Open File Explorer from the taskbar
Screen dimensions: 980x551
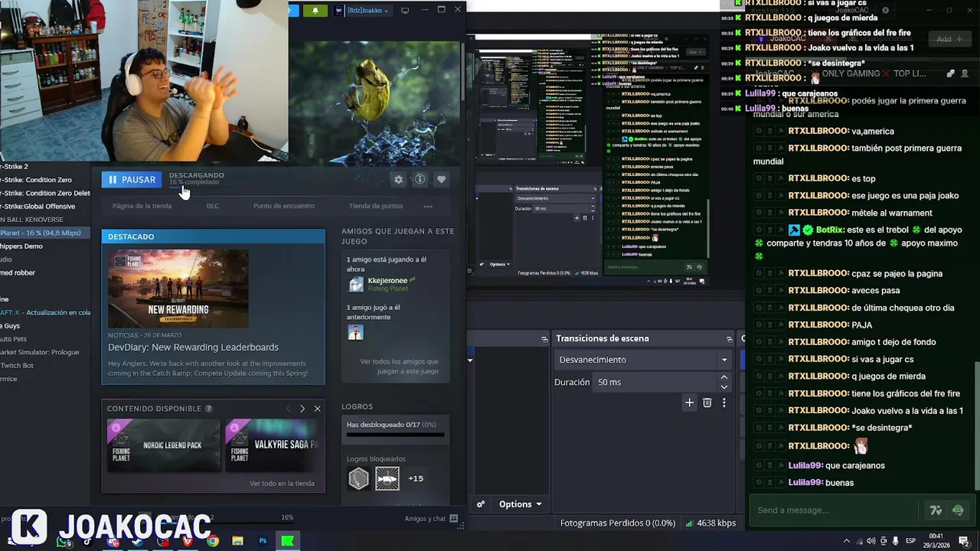pos(237,541)
